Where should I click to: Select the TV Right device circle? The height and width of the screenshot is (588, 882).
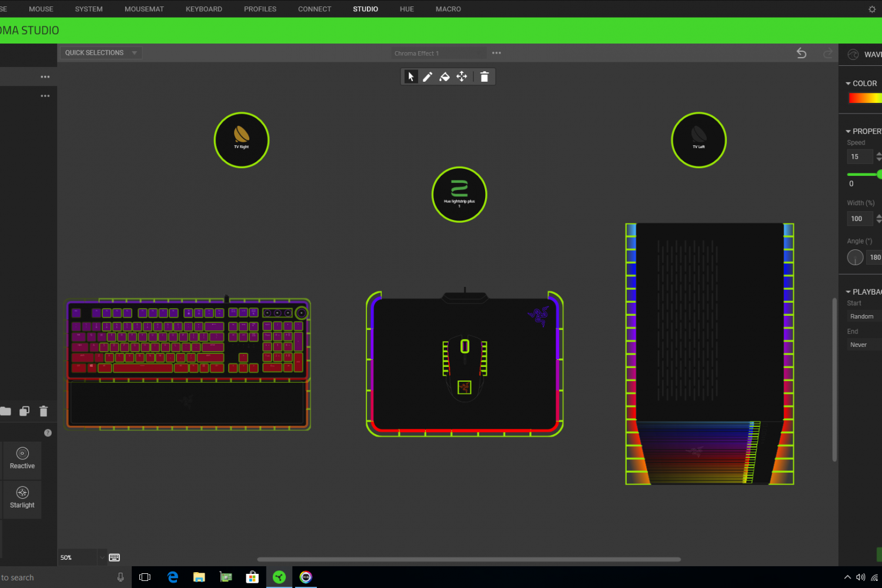tap(242, 140)
